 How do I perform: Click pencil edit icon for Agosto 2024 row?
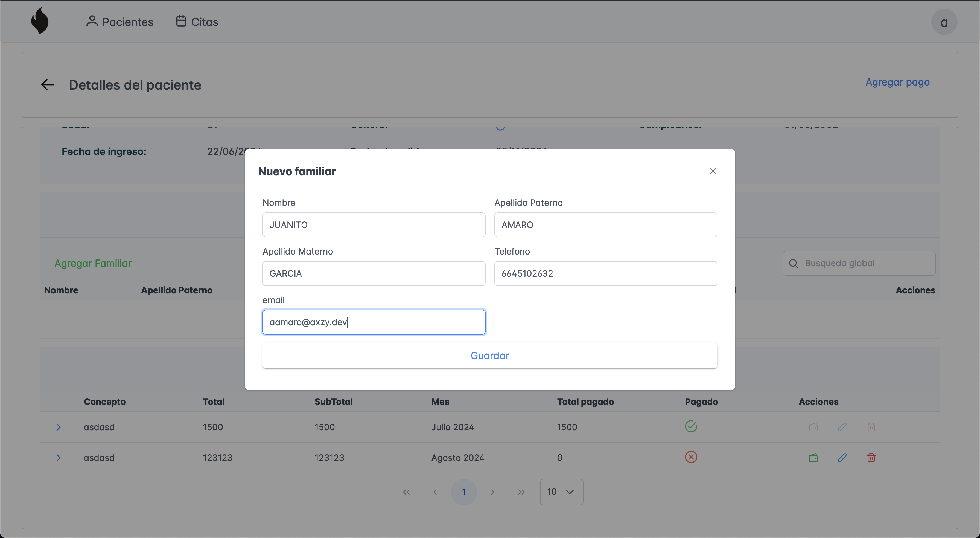(842, 458)
